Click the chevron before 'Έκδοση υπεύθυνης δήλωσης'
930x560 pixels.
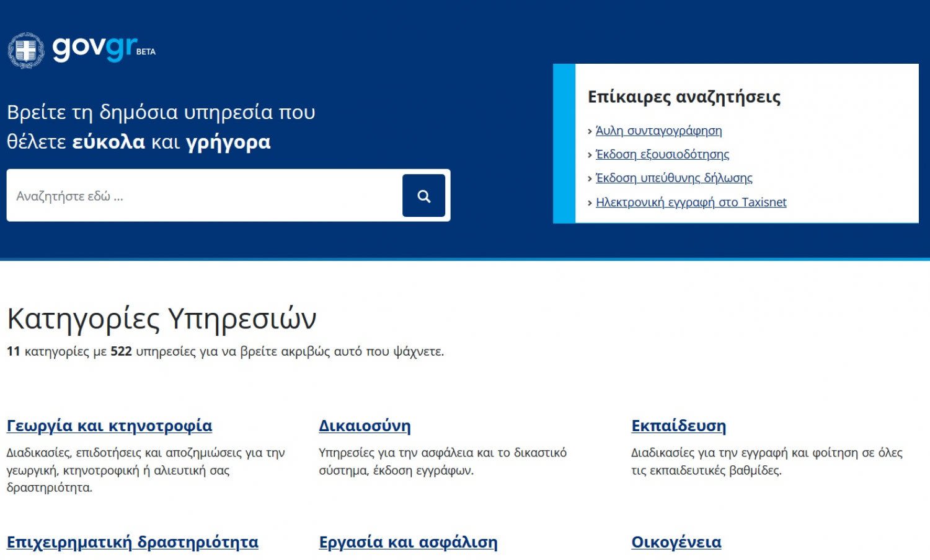click(590, 179)
